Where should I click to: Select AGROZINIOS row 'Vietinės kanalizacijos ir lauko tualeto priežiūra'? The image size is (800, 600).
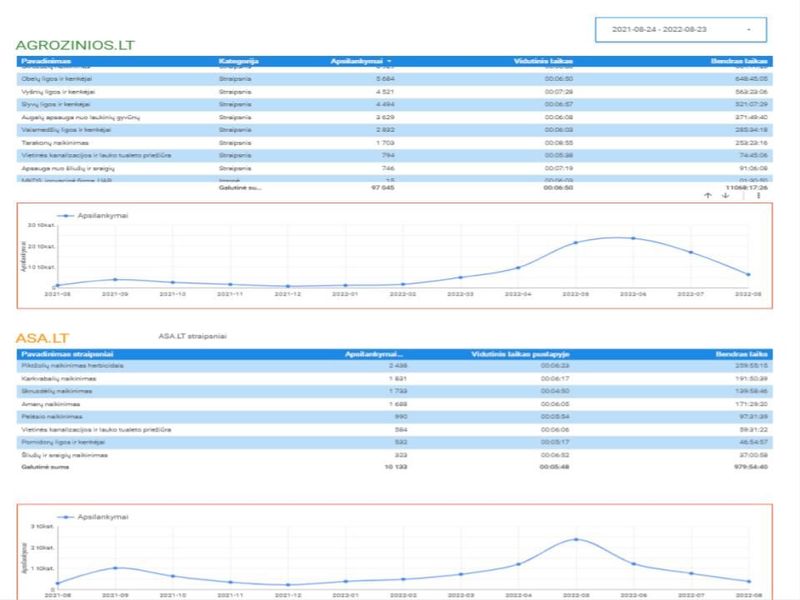394,156
